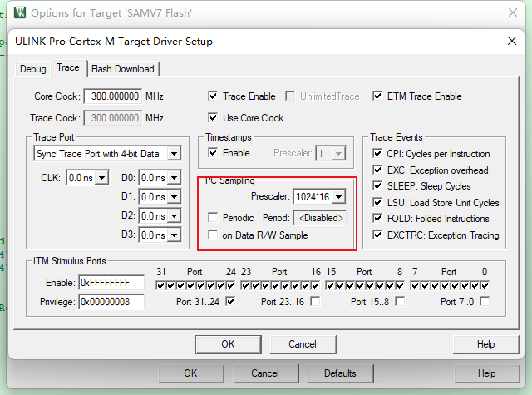Toggle Port 31..24 privilege checkbox
This screenshot has width=532, height=395.
pos(230,301)
